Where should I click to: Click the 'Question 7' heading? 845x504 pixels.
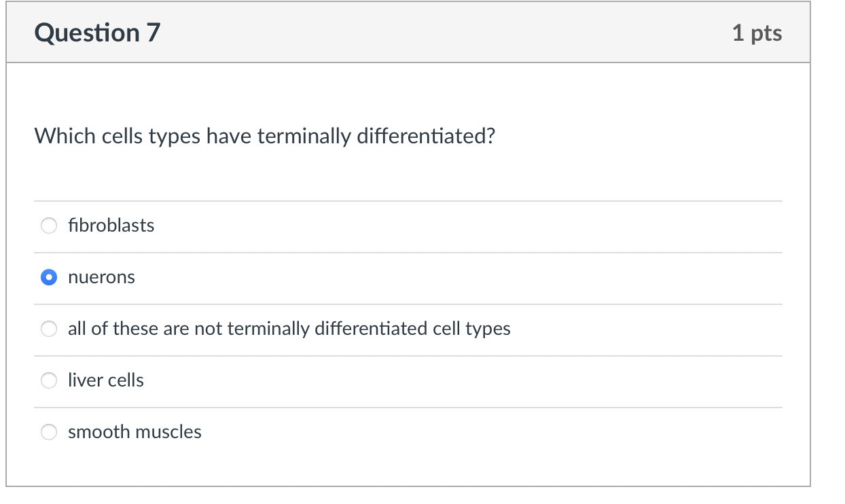click(x=97, y=33)
